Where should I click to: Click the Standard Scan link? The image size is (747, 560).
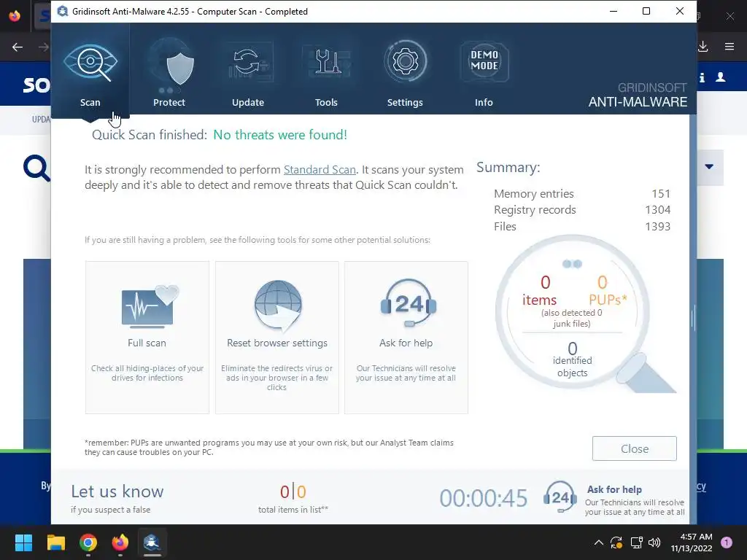click(320, 169)
